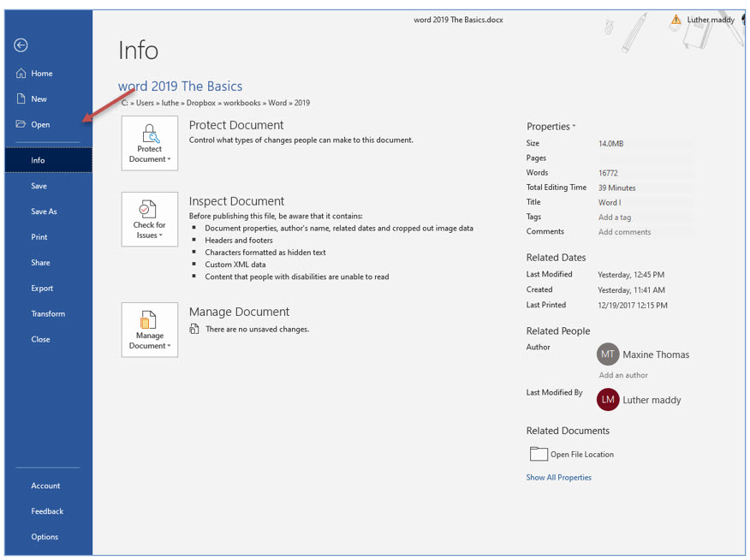Click the Open folder icon in sidebar
The height and width of the screenshot is (560, 750).
(21, 124)
